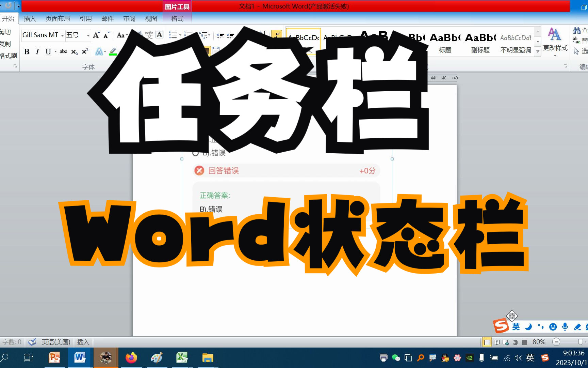Image resolution: width=588 pixels, height=368 pixels.
Task: Open the Gill Sans MT font name dropdown
Action: (62, 35)
